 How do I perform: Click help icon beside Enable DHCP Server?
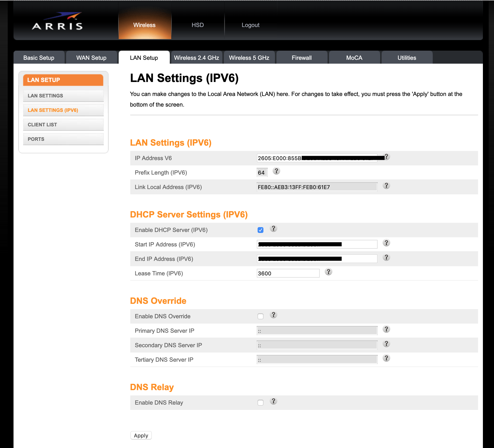point(274,228)
